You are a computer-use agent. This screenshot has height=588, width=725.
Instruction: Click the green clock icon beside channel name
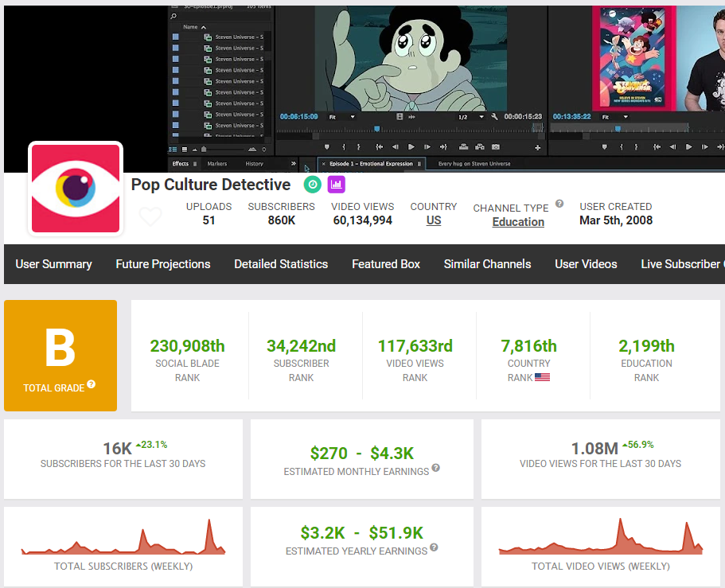point(313,185)
